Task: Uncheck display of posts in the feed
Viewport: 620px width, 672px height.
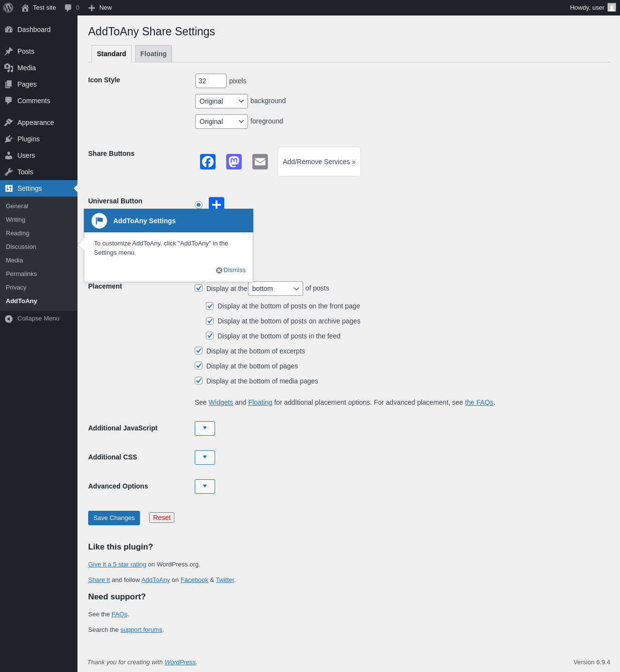Action: (210, 336)
